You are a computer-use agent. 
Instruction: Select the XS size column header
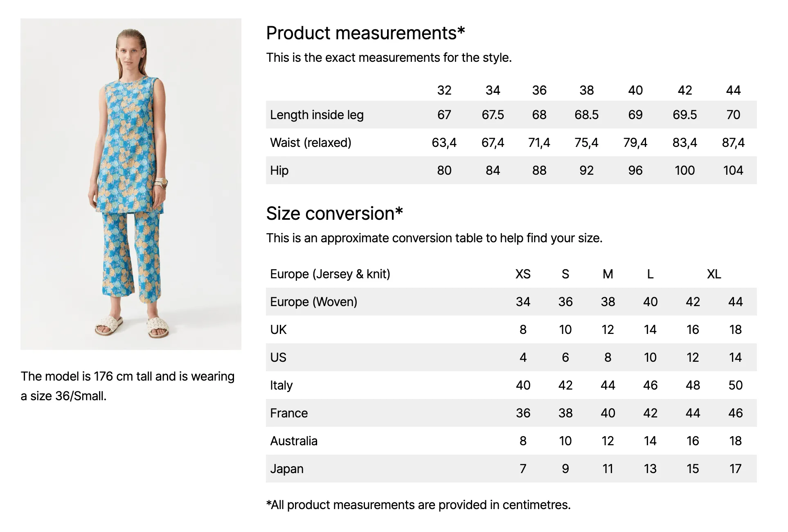pos(523,274)
